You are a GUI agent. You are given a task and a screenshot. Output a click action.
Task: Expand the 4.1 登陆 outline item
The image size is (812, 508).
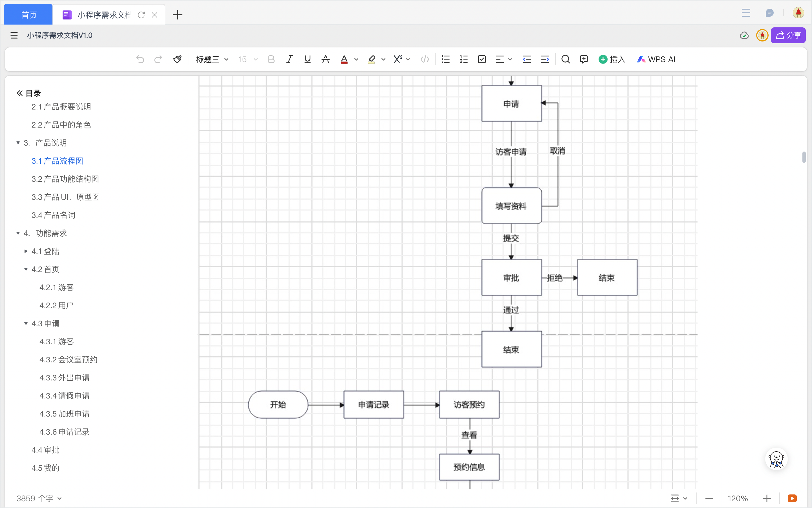point(26,251)
